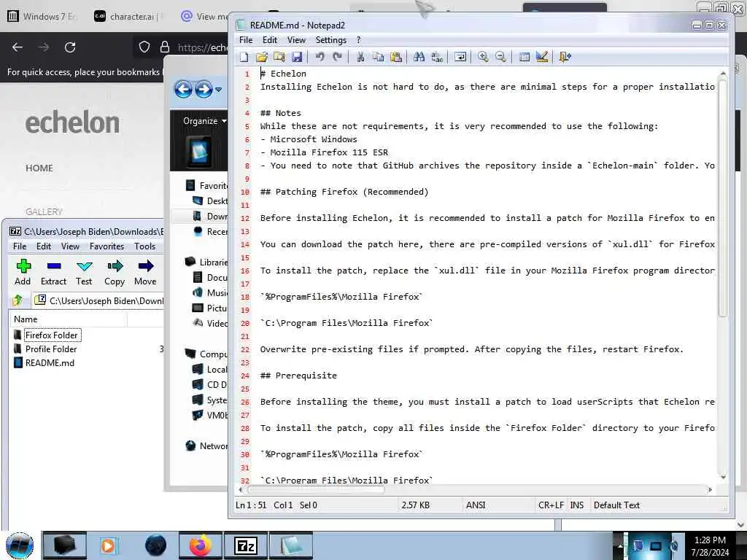Click Move button in 7-Zip toolbar
The width and height of the screenshot is (747, 560).
(x=145, y=273)
